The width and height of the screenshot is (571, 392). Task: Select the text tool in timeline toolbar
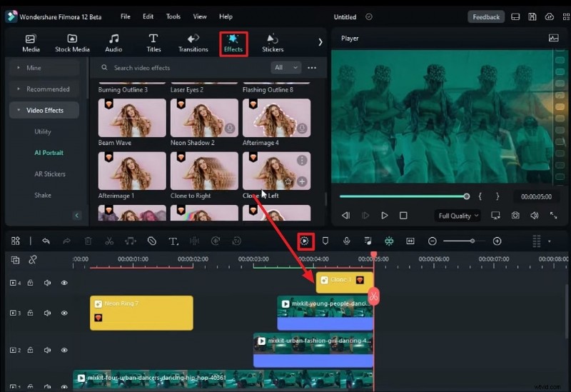pos(173,241)
